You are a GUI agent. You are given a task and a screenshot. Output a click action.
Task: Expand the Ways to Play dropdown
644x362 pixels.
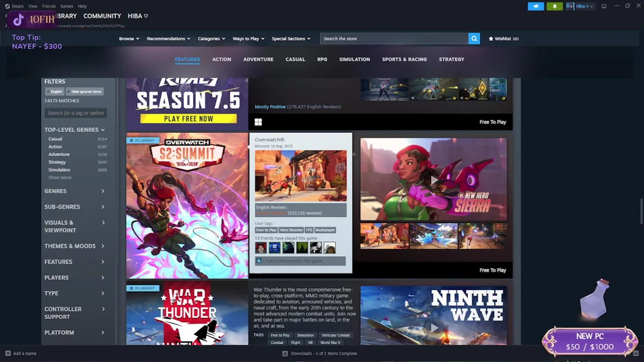click(x=249, y=39)
